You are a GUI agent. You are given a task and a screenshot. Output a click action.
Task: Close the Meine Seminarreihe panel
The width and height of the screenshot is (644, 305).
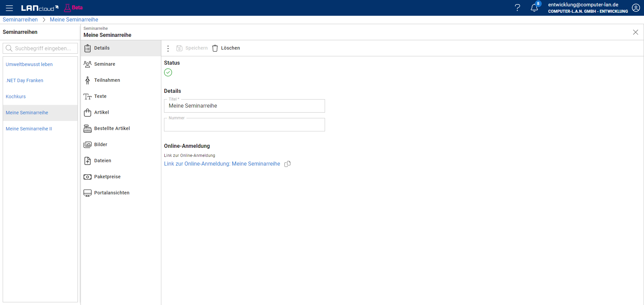pyautogui.click(x=636, y=32)
